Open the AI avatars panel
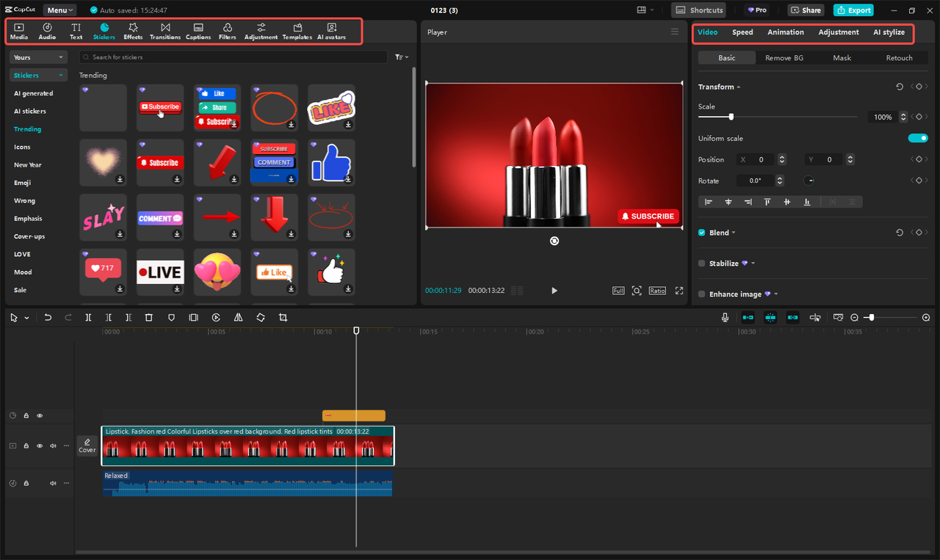 tap(332, 31)
